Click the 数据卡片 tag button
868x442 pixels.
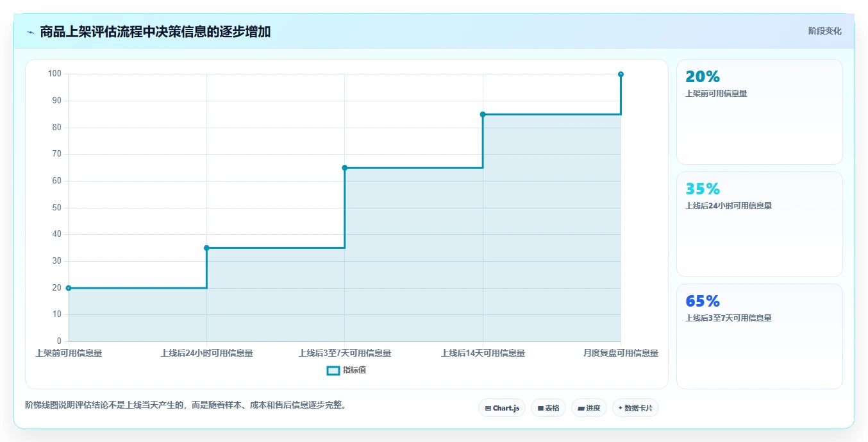pyautogui.click(x=635, y=408)
